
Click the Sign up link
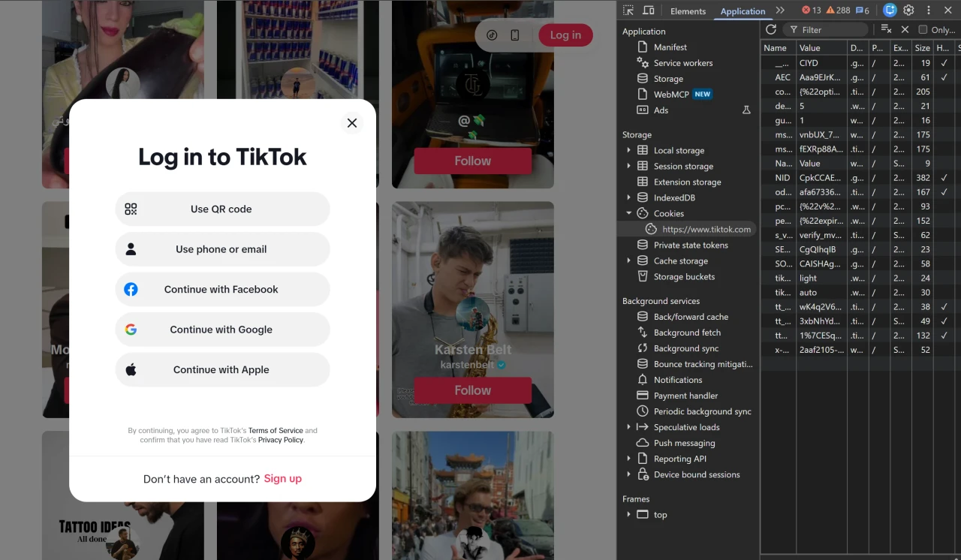[x=283, y=479]
